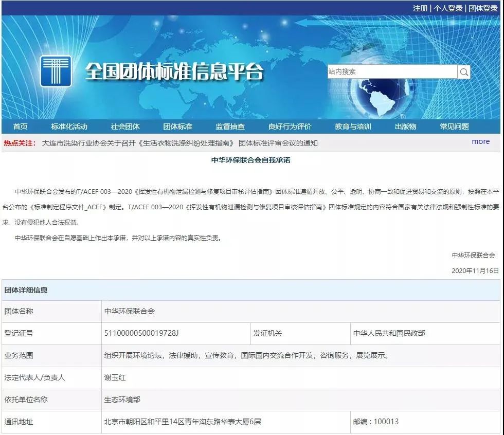Image resolution: width=504 pixels, height=435 pixels.
Task: Open the 社会团体 menu item
Action: pyautogui.click(x=125, y=126)
